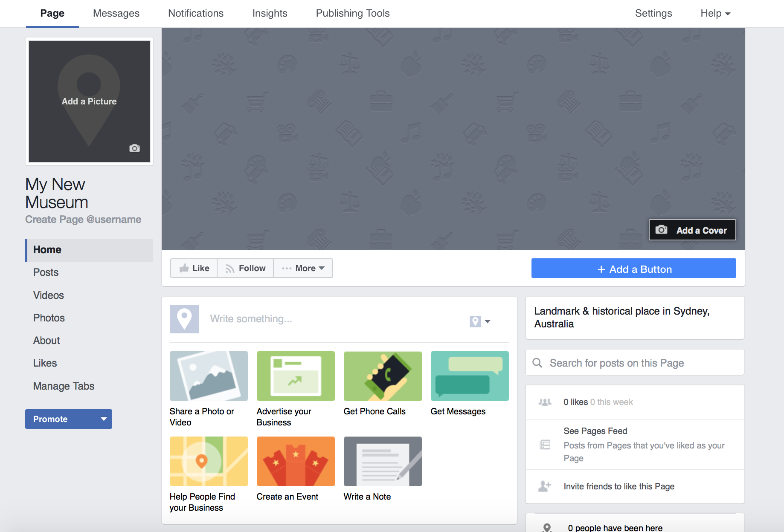Open Get Phone Calls tile

(383, 384)
